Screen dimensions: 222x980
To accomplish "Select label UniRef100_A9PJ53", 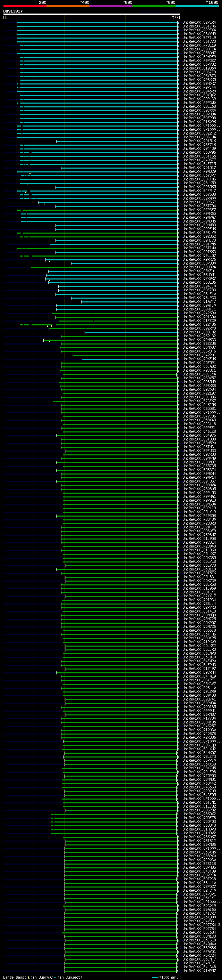I will pyautogui.click(x=199, y=493).
